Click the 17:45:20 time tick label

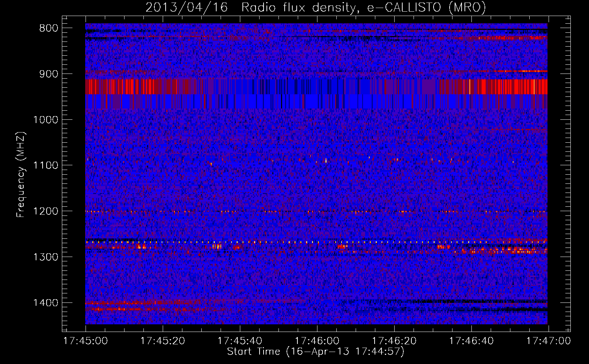[163, 341]
